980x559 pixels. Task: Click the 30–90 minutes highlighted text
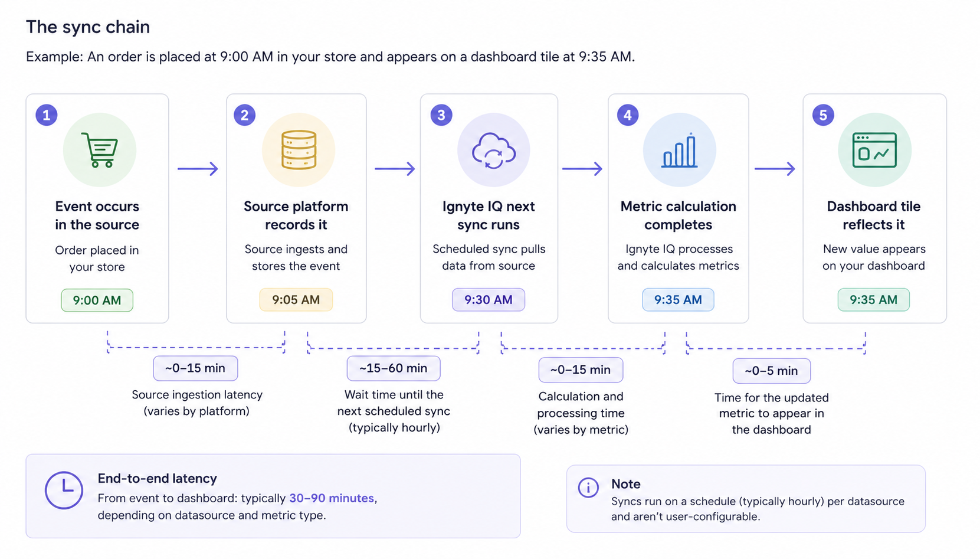[332, 498]
